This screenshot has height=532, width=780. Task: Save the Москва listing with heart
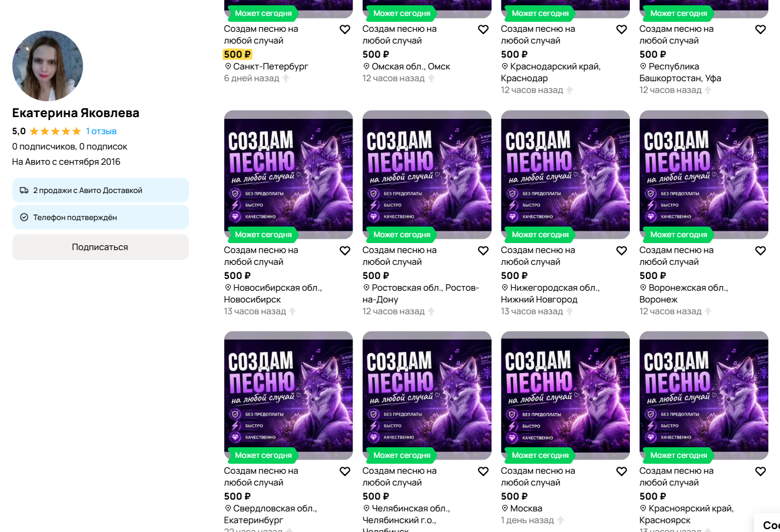[622, 471]
